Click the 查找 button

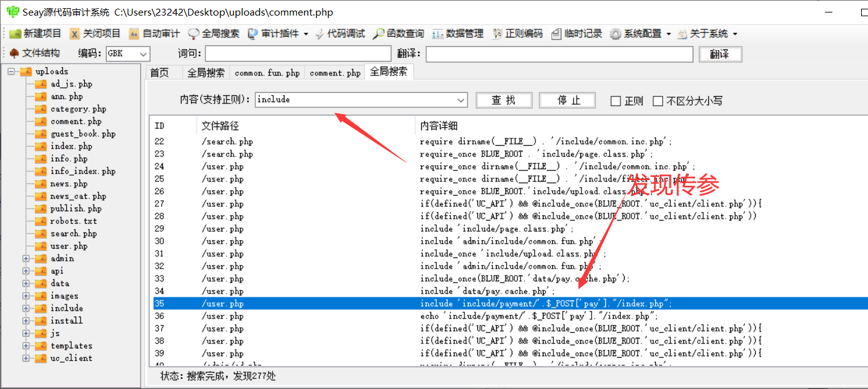(504, 100)
